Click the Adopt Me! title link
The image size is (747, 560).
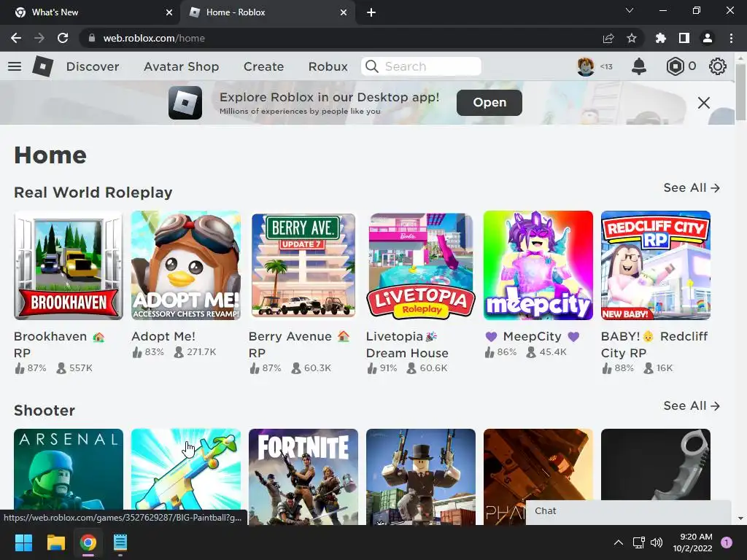click(x=163, y=336)
